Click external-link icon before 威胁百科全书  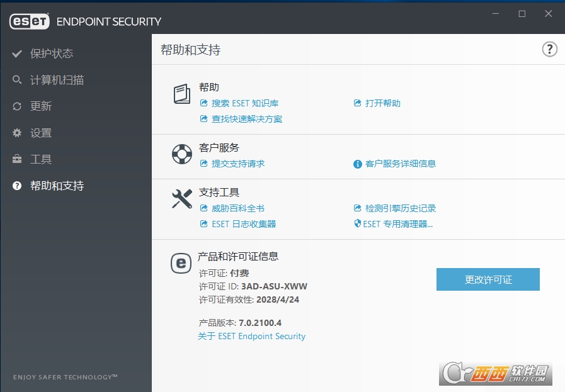(204, 208)
